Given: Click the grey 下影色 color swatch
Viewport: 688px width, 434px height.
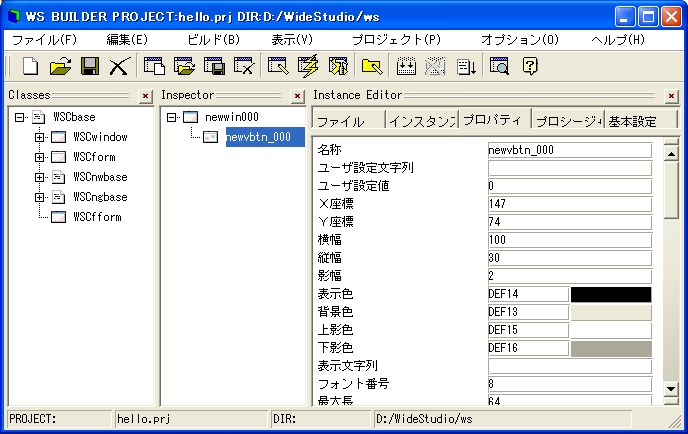Looking at the screenshot, I should (611, 348).
